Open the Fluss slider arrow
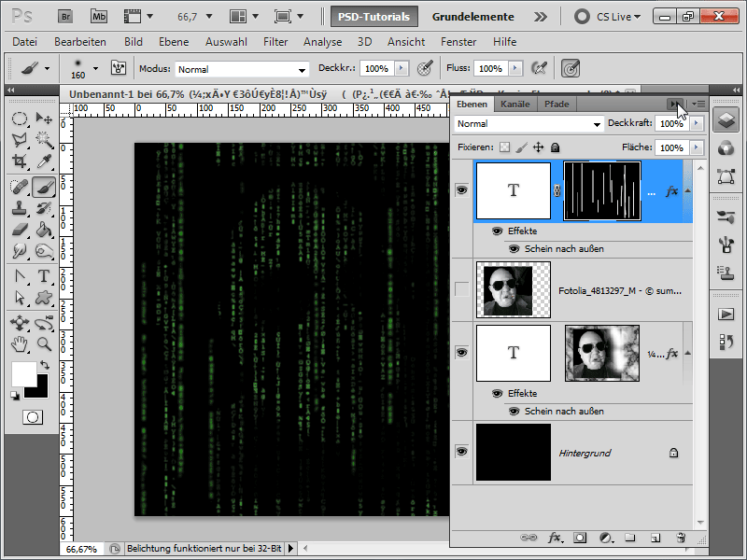The width and height of the screenshot is (747, 560). [515, 68]
